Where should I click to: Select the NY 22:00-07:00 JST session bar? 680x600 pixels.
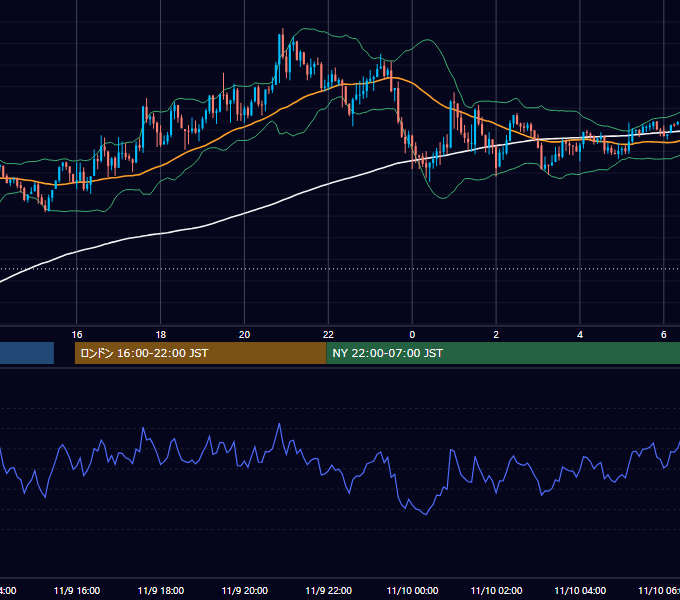click(503, 353)
